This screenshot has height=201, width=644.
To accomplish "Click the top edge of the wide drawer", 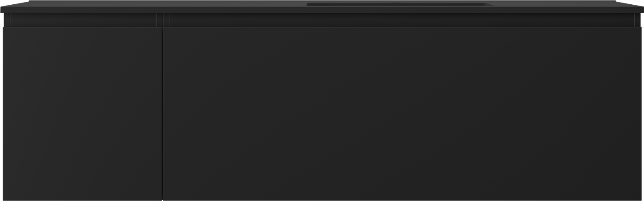I will click(402, 27).
